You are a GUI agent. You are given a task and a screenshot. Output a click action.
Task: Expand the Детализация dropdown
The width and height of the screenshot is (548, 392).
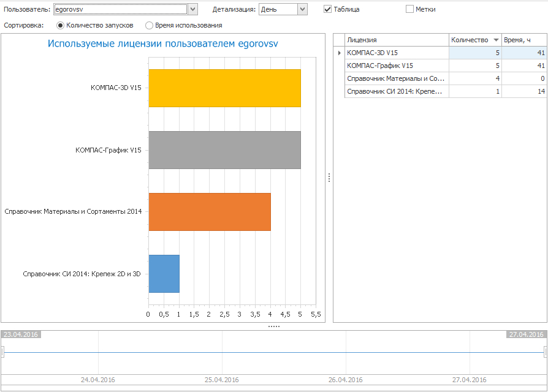pyautogui.click(x=302, y=9)
